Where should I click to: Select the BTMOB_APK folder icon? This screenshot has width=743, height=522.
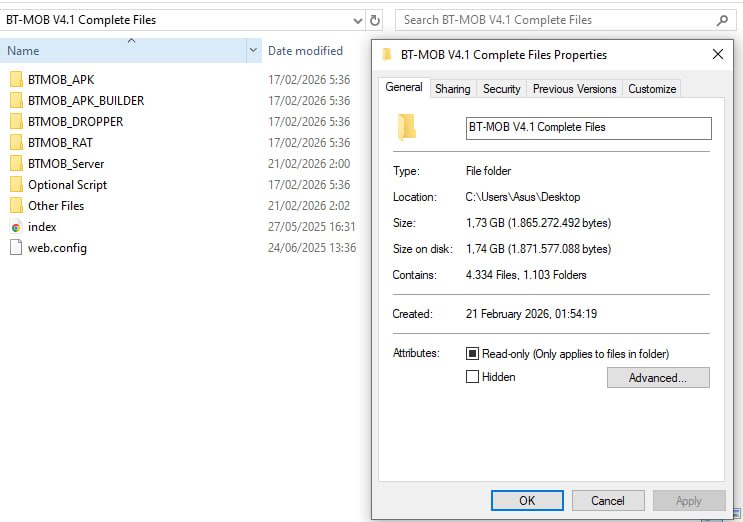point(16,79)
